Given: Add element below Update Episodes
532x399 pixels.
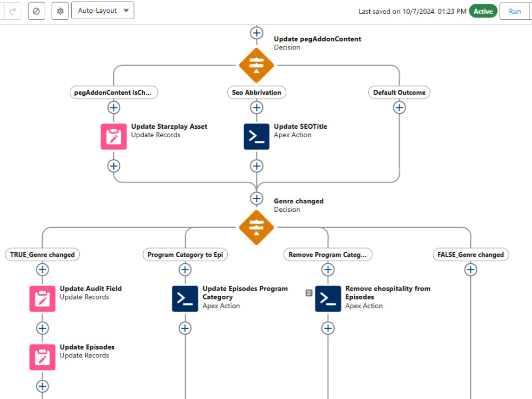Looking at the screenshot, I should (43, 386).
